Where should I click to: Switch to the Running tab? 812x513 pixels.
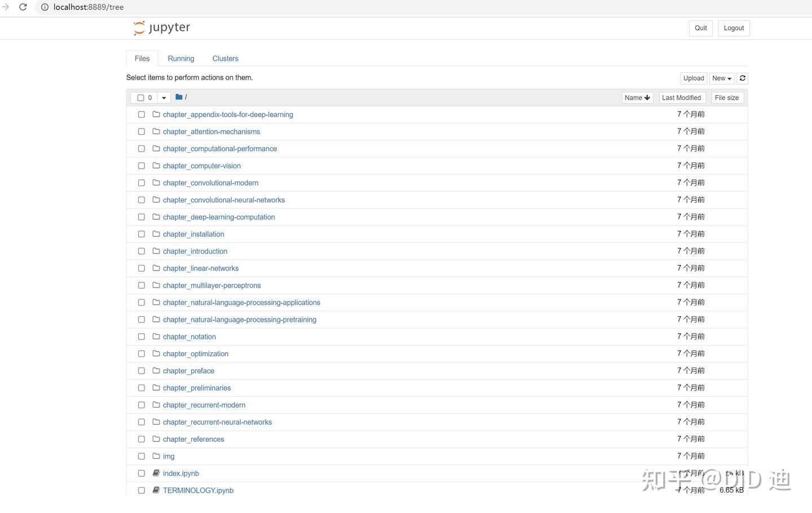coord(181,59)
